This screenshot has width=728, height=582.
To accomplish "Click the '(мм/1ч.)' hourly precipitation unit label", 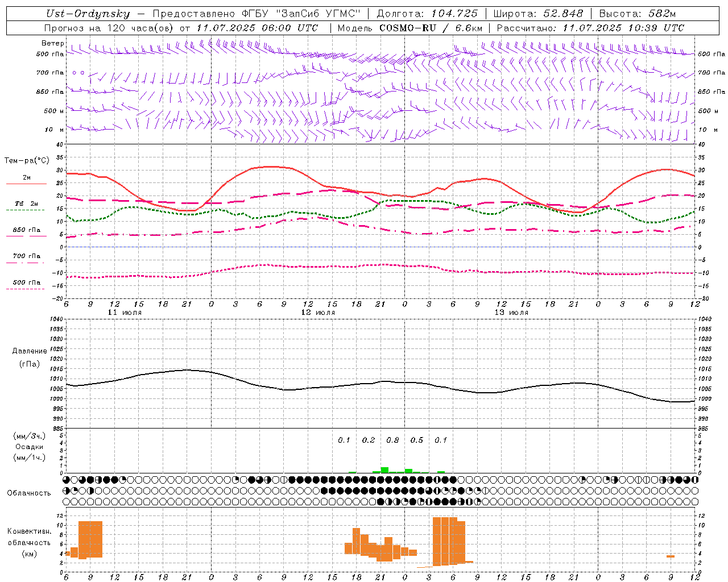I will click(30, 458).
